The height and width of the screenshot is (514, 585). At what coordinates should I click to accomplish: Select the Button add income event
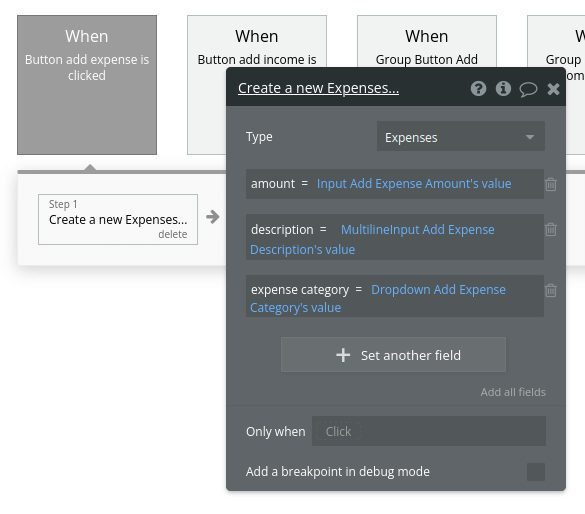coord(257,41)
